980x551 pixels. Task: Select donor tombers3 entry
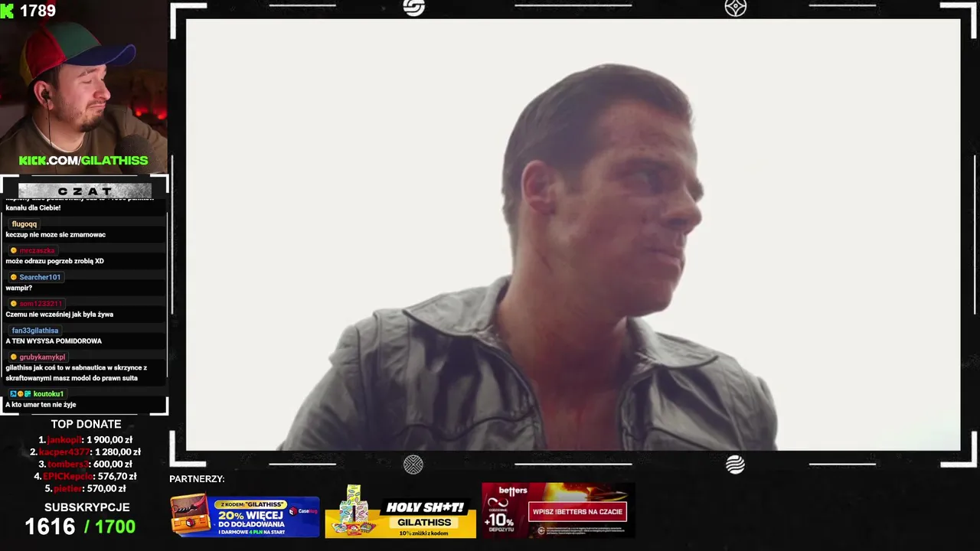coord(86,465)
